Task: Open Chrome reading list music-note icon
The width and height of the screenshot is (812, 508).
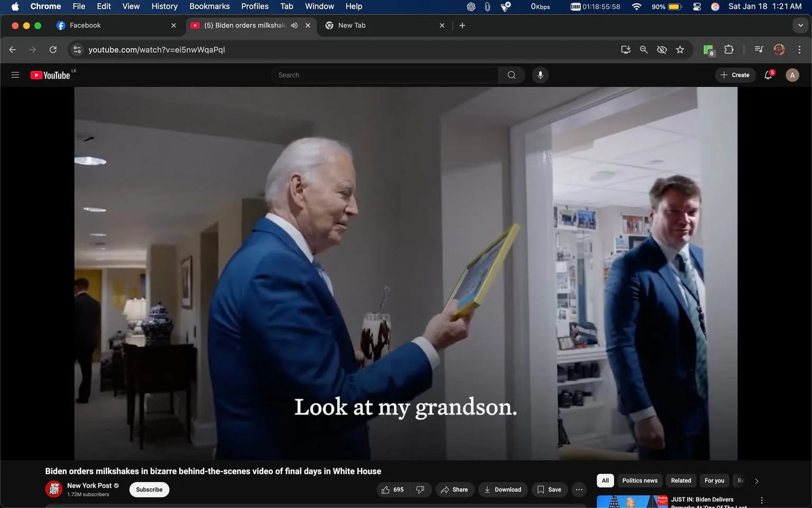Action: (758, 49)
